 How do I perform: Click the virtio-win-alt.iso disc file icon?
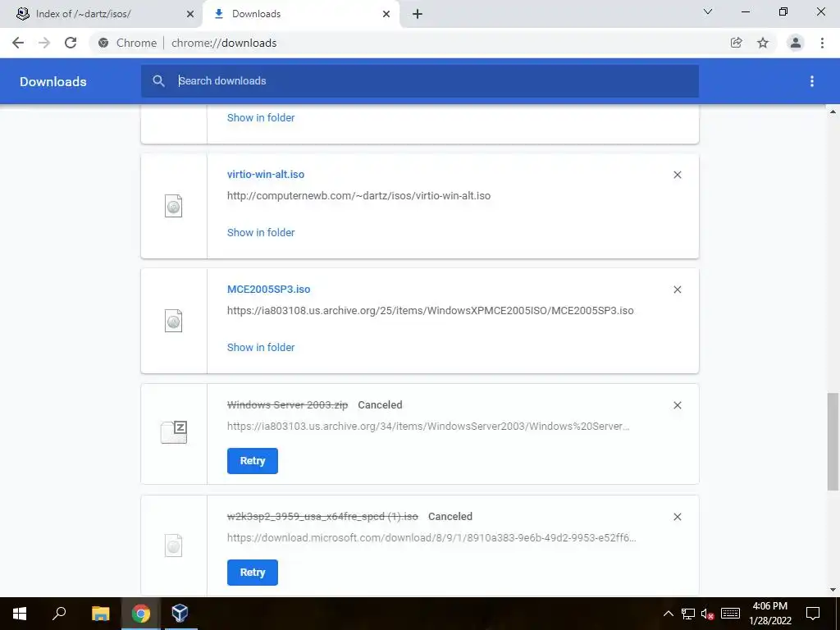point(174,206)
